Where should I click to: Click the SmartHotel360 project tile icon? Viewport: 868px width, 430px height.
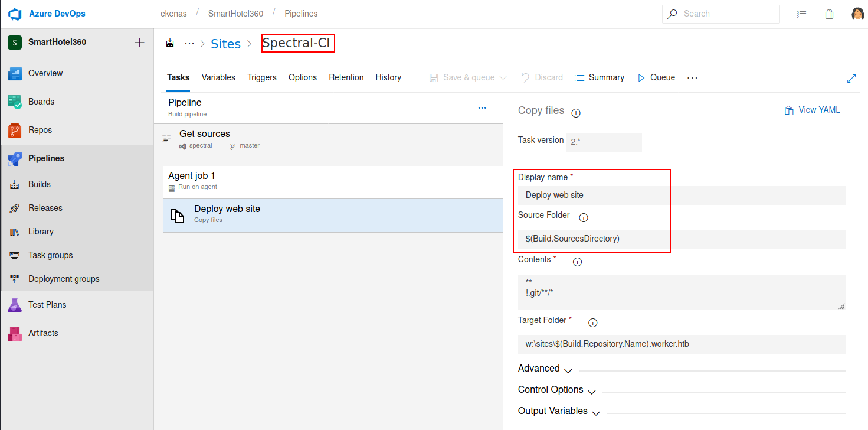pyautogui.click(x=15, y=43)
